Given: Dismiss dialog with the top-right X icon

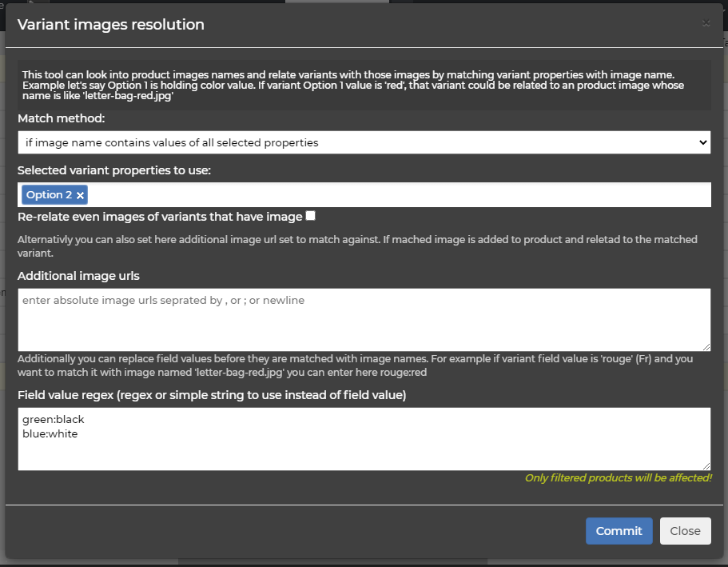Looking at the screenshot, I should [x=706, y=23].
